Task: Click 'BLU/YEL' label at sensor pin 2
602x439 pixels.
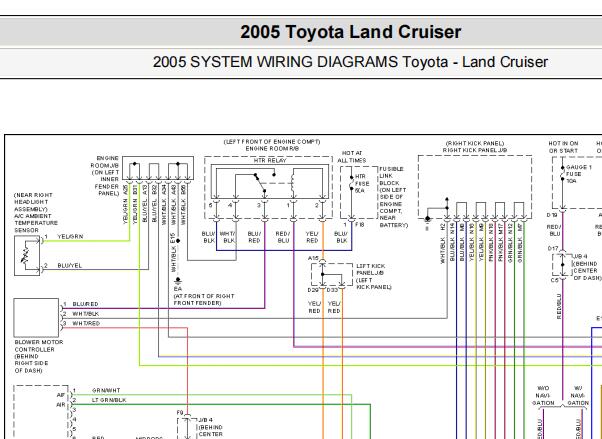Action: [x=69, y=265]
